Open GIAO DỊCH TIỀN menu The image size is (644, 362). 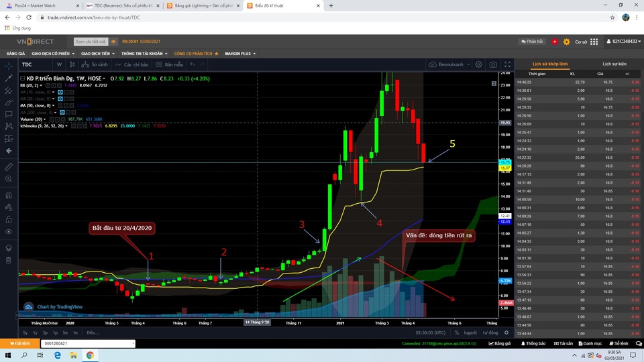point(98,54)
